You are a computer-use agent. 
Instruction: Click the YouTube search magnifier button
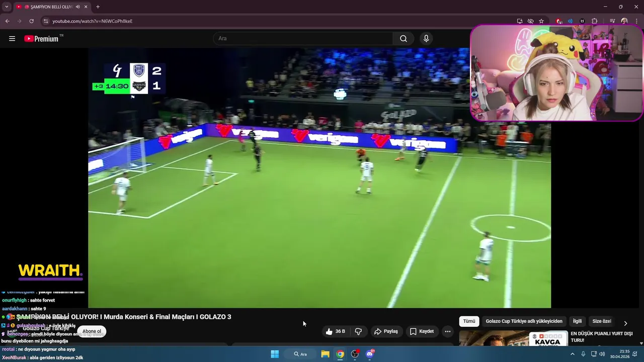point(404,39)
